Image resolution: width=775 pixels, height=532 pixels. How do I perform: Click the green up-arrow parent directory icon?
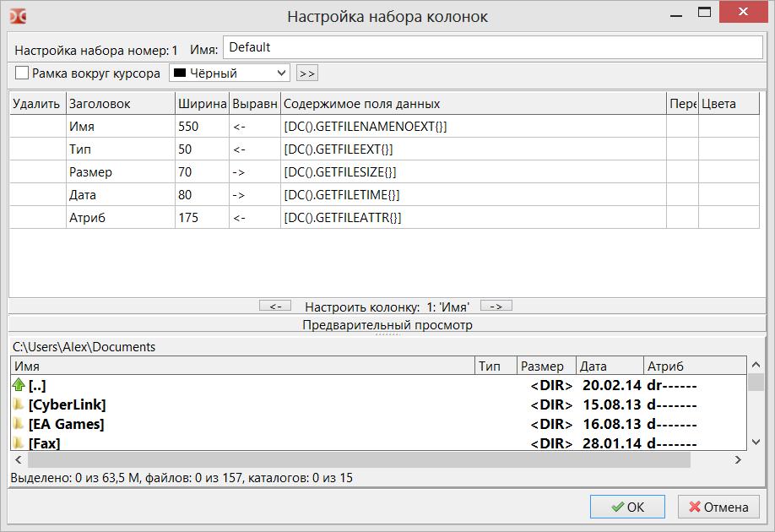click(19, 385)
